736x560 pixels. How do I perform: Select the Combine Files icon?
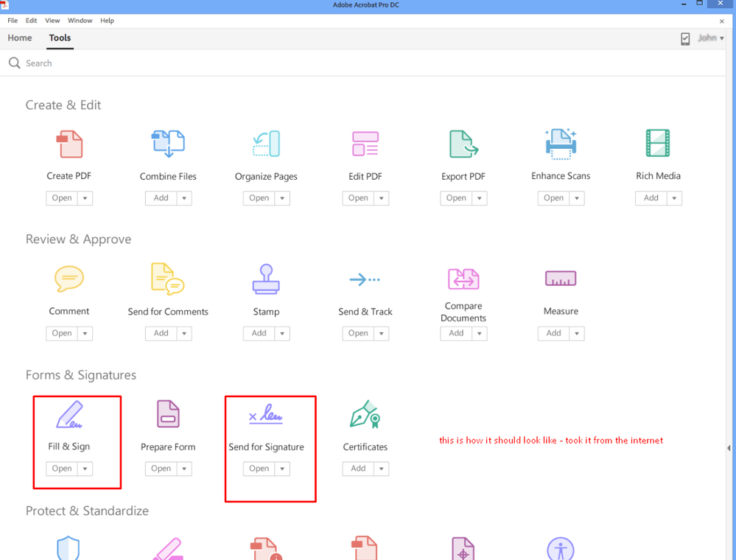point(168,144)
